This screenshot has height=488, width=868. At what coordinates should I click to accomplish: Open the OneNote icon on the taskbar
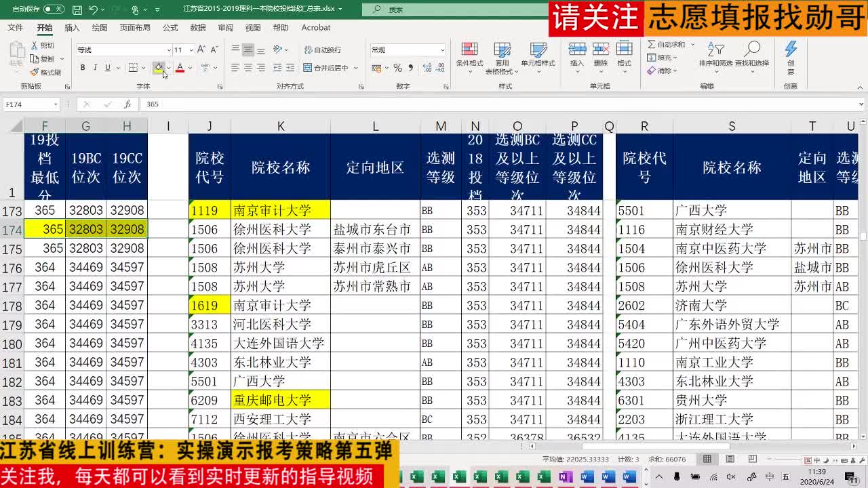[565, 477]
